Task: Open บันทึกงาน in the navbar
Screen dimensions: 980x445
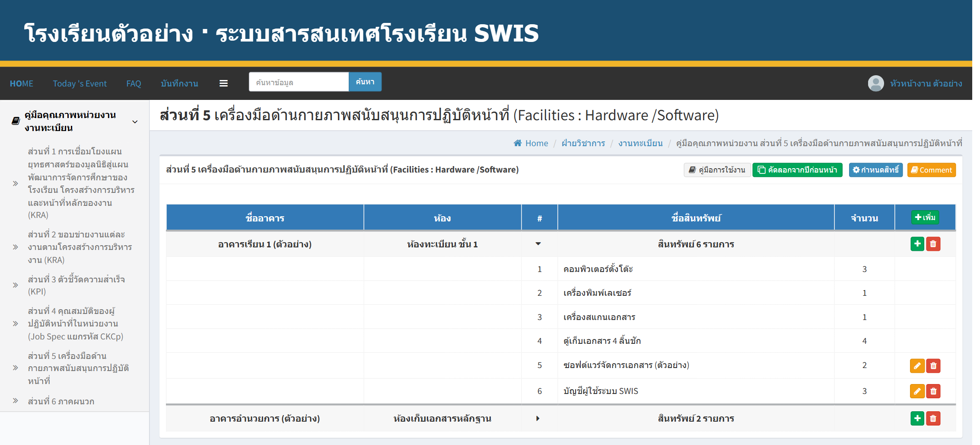Action: click(179, 83)
